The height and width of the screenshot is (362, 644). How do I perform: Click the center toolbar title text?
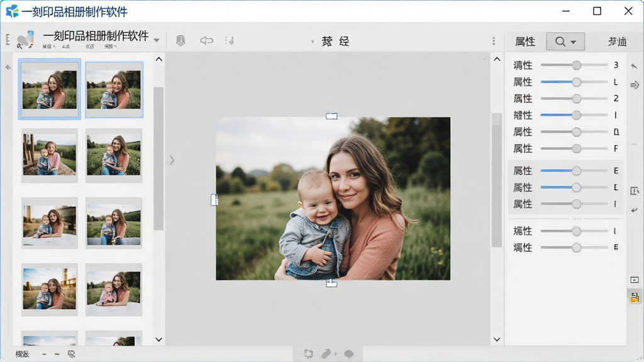335,41
